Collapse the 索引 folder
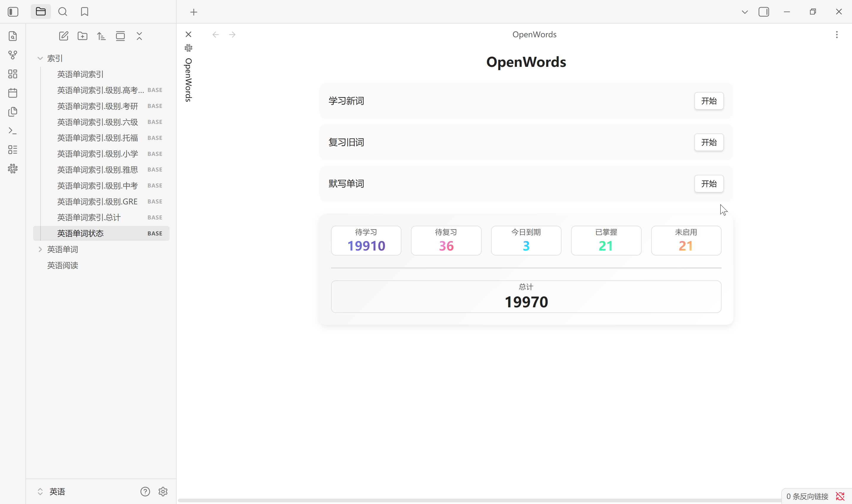This screenshot has height=504, width=852. tap(40, 58)
